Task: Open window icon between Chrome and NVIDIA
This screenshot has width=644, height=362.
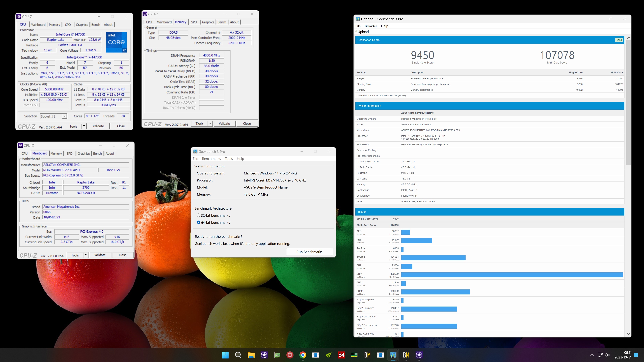Action: pyautogui.click(x=316, y=355)
